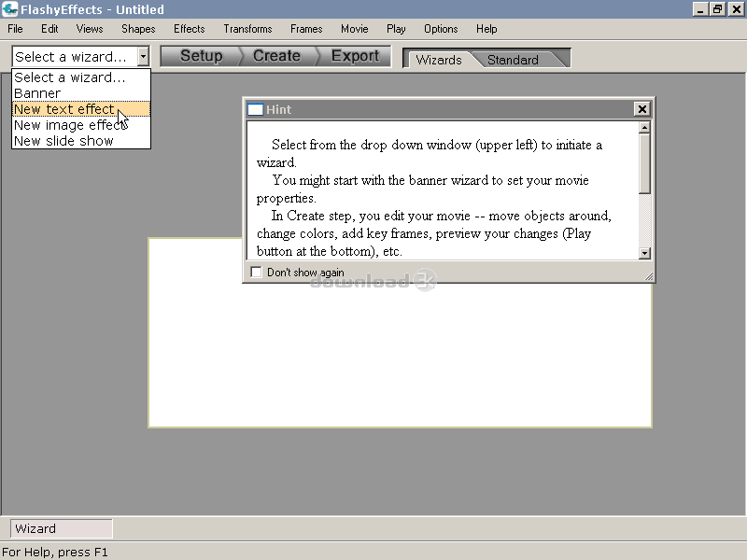
Task: Close the Hint dialog
Action: [641, 109]
